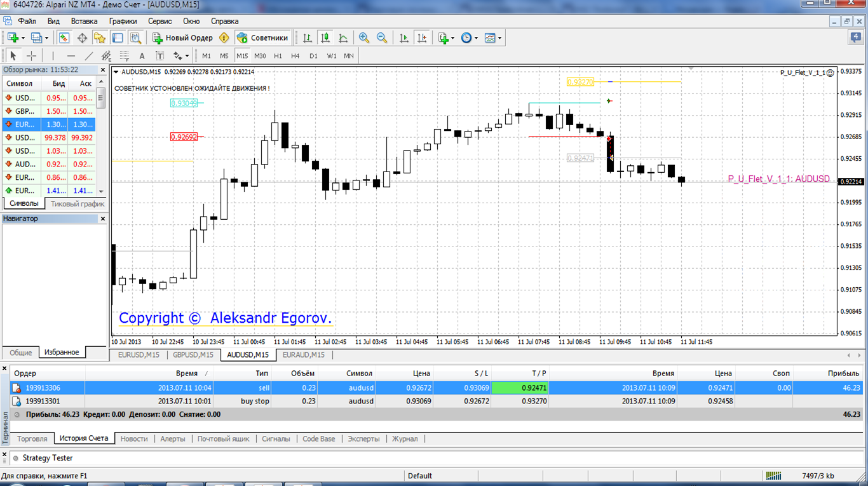The image size is (868, 486).
Task: Open the Общие tab in Navigator
Action: 21,352
